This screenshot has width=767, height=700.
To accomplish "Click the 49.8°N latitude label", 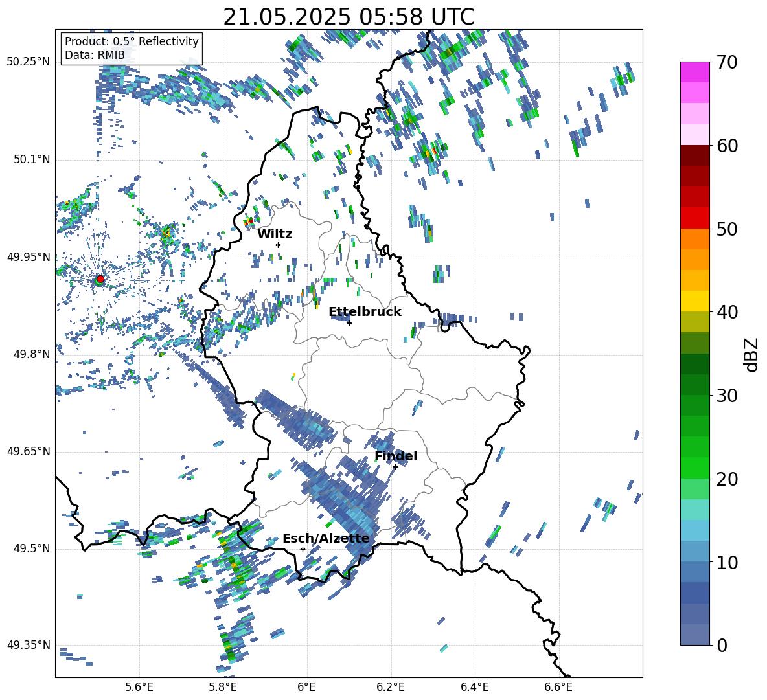I will (32, 354).
